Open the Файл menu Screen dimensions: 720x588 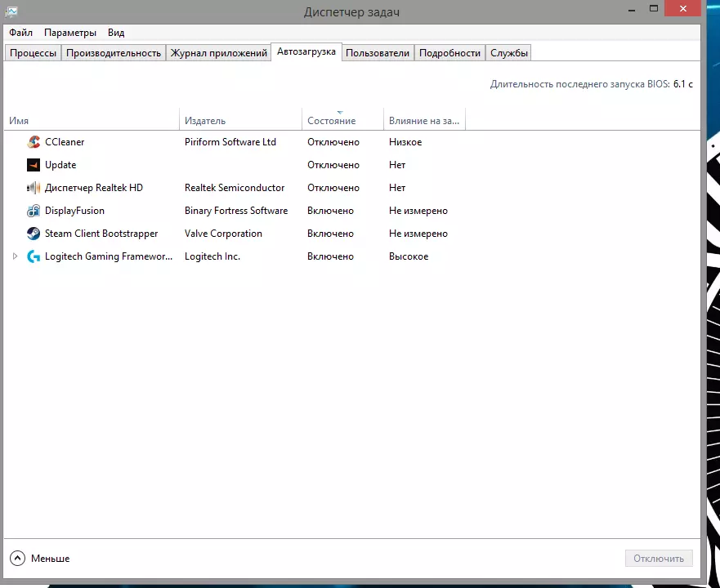click(20, 33)
